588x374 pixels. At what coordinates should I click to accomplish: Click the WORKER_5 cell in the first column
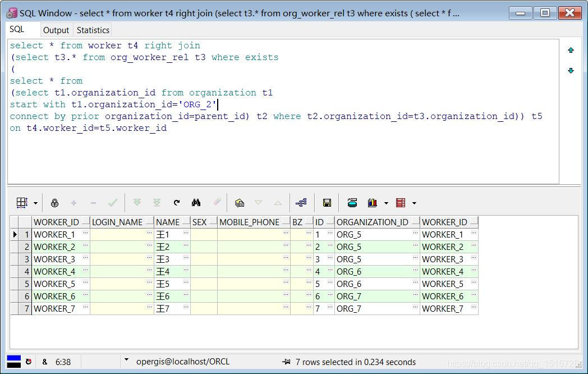61,284
